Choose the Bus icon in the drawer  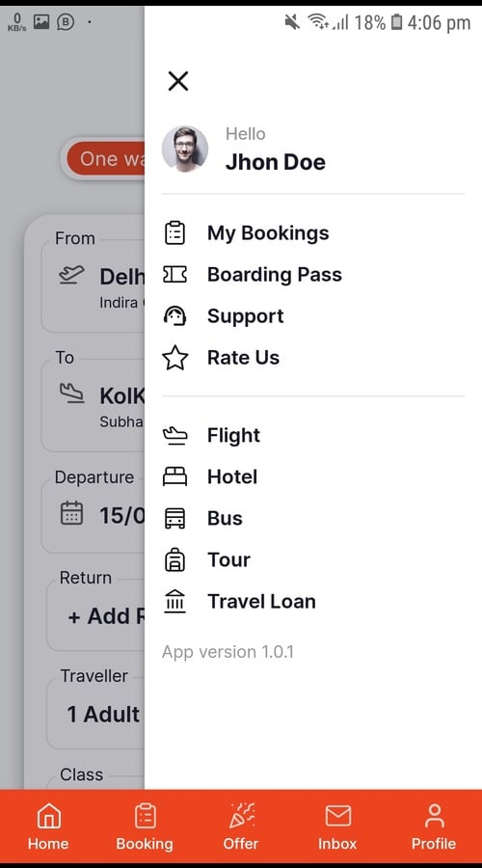[174, 518]
